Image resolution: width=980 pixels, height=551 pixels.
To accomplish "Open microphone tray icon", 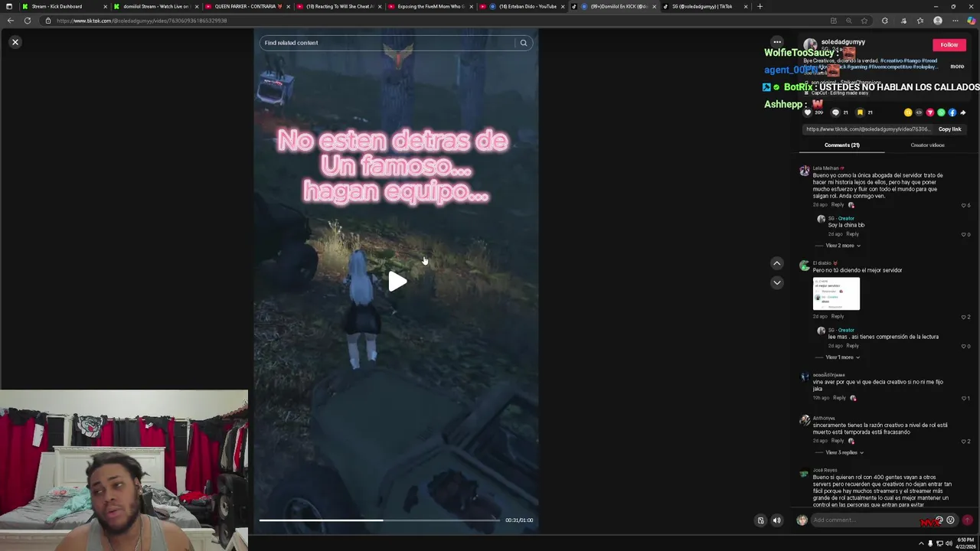I will tap(930, 543).
